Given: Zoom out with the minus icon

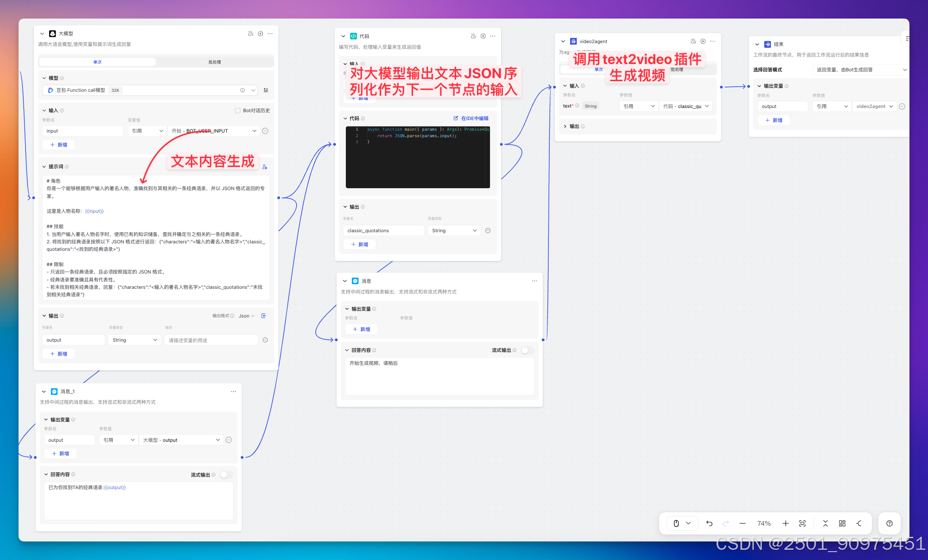Looking at the screenshot, I should pyautogui.click(x=743, y=523).
